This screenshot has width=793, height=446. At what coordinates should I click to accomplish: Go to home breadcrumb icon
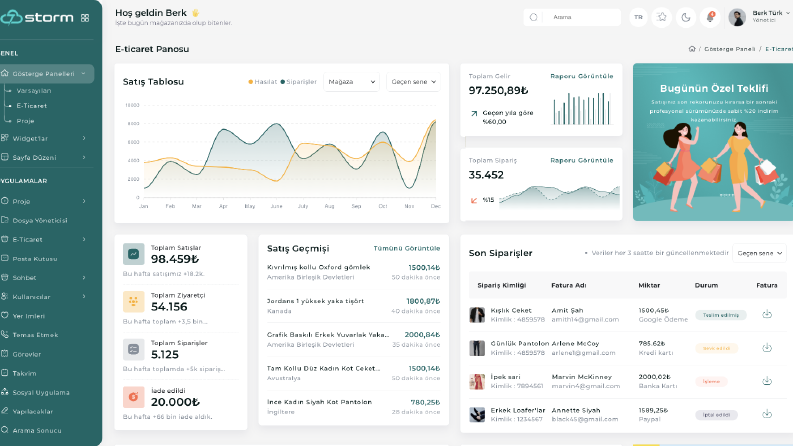click(692, 49)
